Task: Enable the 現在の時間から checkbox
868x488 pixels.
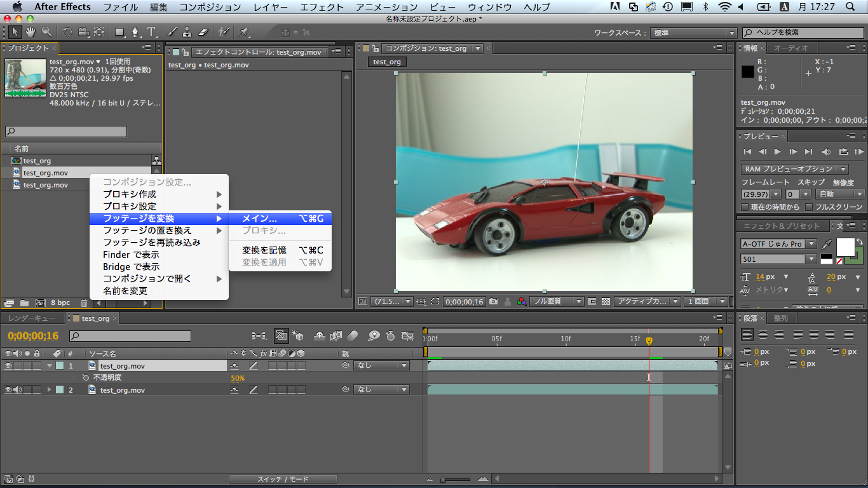Action: tap(745, 207)
